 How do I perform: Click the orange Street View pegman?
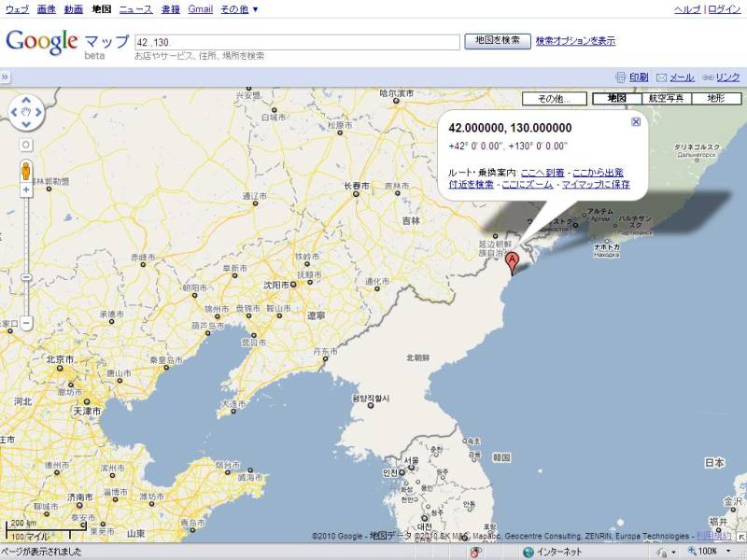point(26,170)
